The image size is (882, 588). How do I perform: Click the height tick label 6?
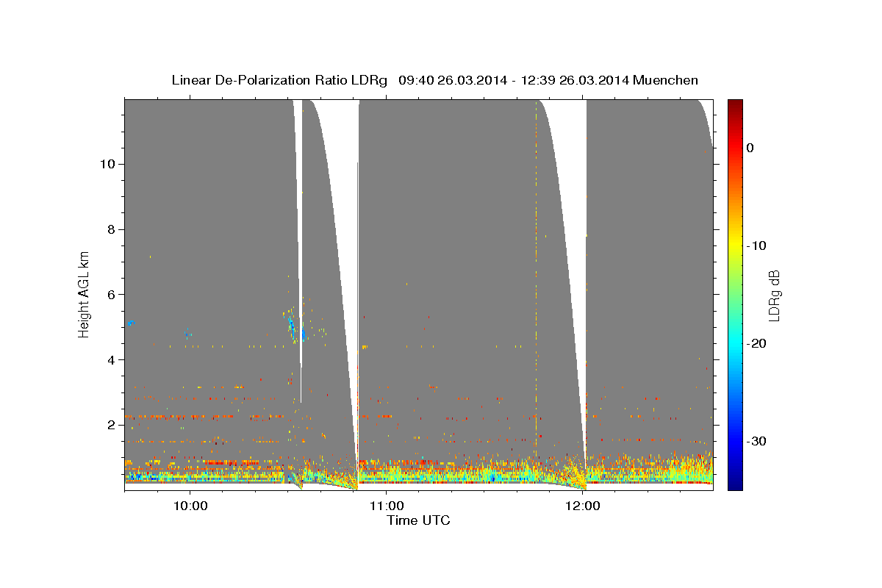[x=111, y=295]
